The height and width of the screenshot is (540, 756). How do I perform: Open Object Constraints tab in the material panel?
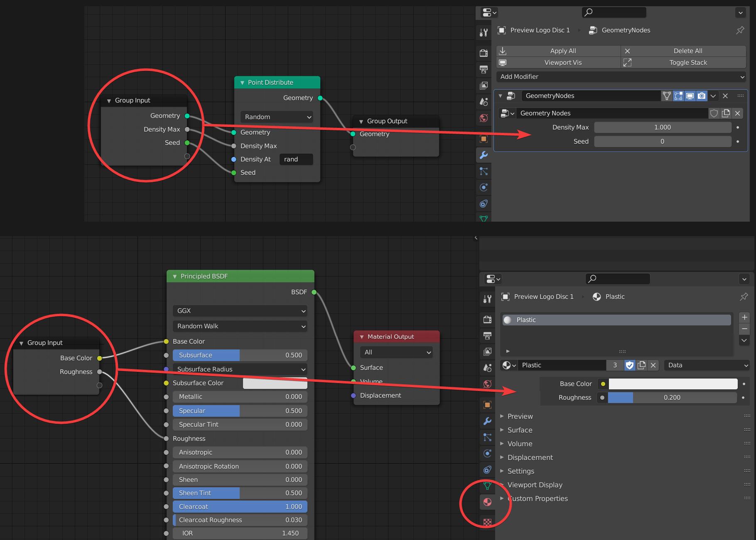(487, 470)
